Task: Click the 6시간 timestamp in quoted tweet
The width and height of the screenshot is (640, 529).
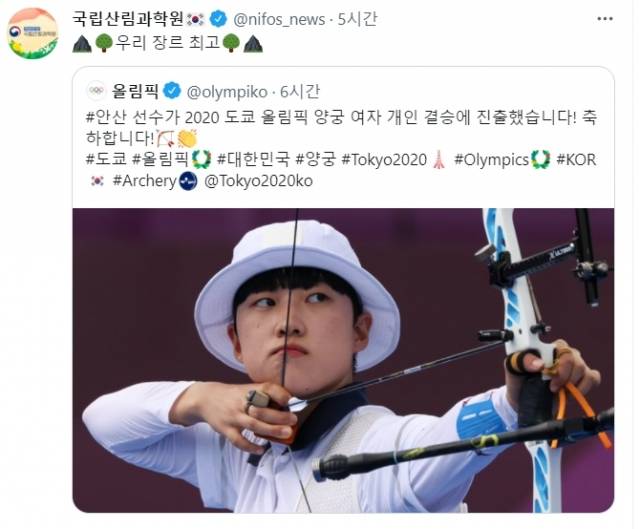Action: 299,92
